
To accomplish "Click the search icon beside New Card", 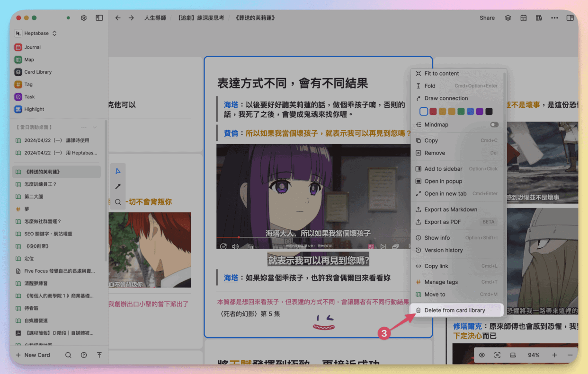I will pyautogui.click(x=68, y=355).
